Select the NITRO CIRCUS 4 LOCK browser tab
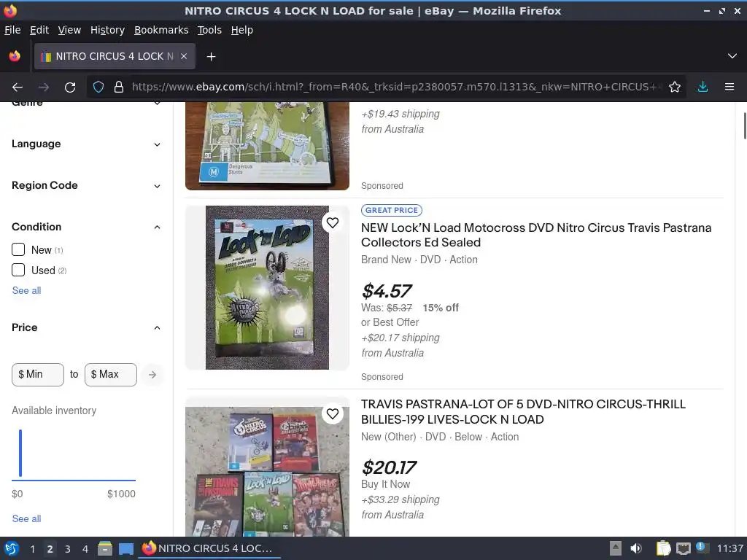Screen dimensions: 747x560 115,56
